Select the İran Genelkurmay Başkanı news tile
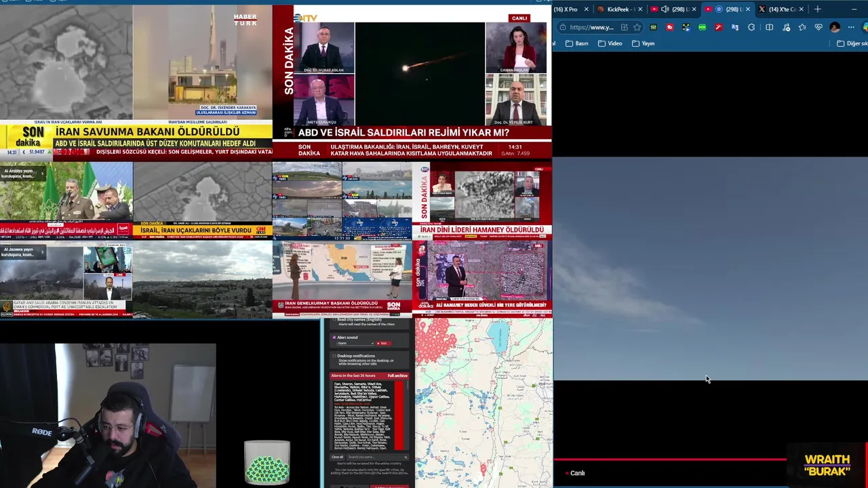Image resolution: width=868 pixels, height=488 pixels. coord(342,280)
